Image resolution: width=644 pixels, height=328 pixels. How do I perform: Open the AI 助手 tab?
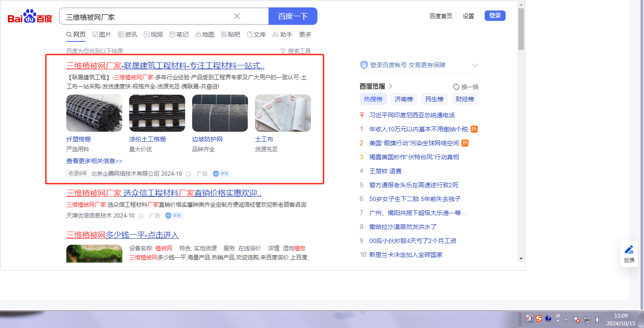tap(282, 34)
